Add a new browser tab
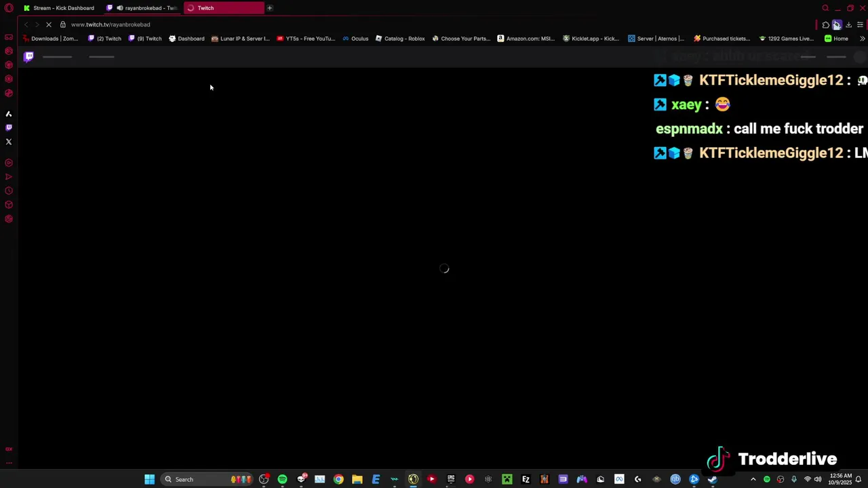This screenshot has width=868, height=488. point(269,8)
